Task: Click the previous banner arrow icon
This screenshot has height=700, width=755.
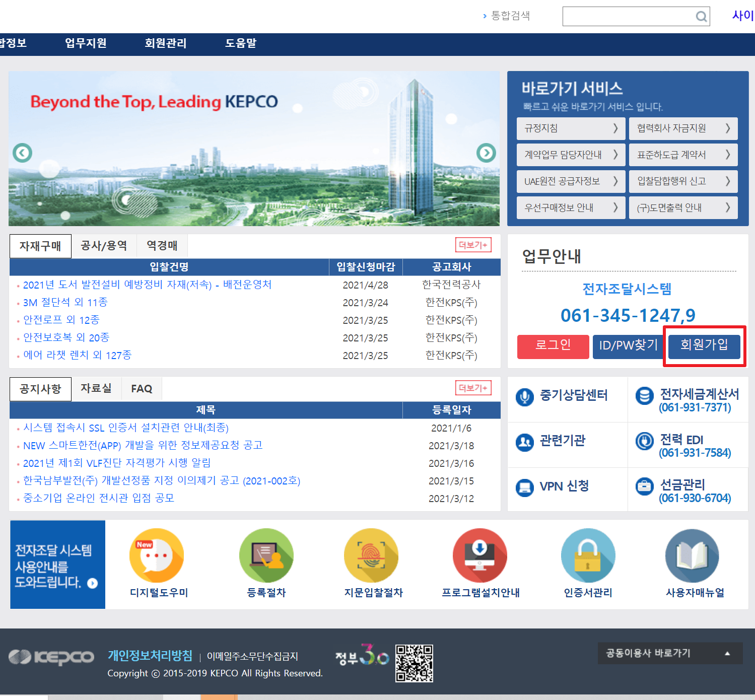Action: click(22, 153)
